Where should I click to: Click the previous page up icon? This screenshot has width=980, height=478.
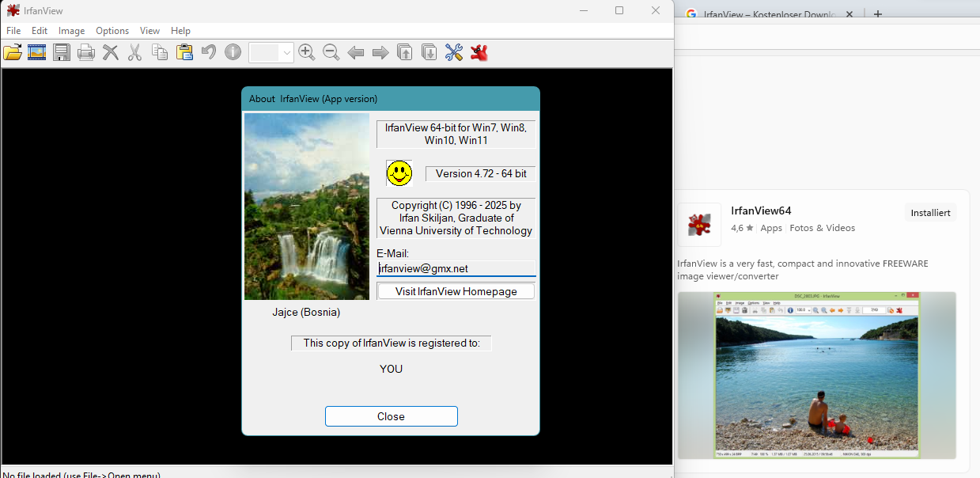(x=405, y=53)
